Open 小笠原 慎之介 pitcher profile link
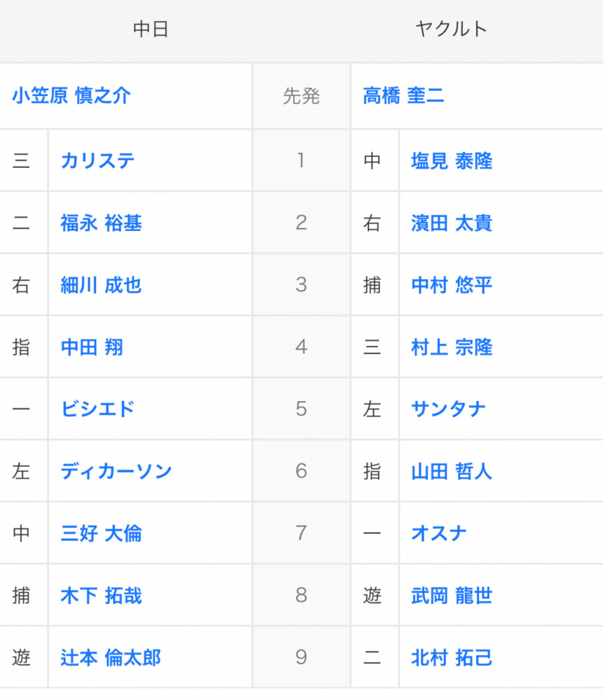The image size is (603, 700). [71, 96]
